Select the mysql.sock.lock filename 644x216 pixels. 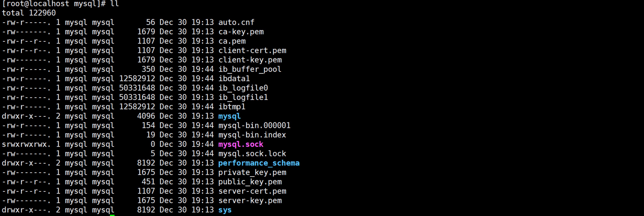tap(252, 154)
